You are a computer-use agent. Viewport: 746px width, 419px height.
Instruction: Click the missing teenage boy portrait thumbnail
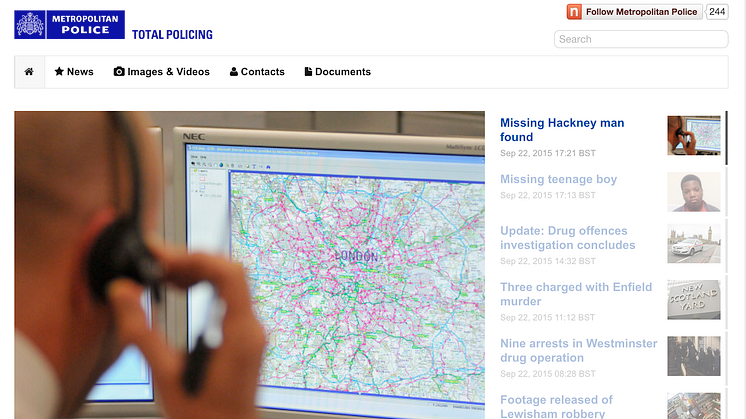pos(694,192)
